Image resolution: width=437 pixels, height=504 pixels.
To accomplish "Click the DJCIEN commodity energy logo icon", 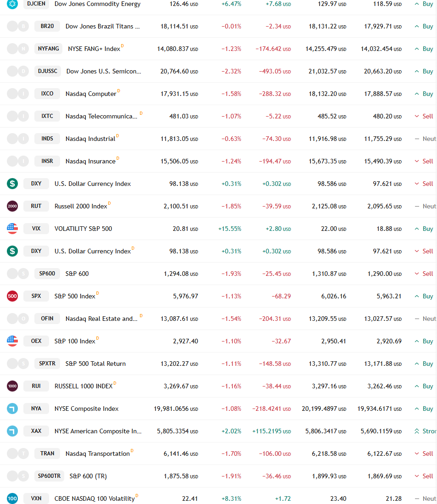I will tap(12, 4).
